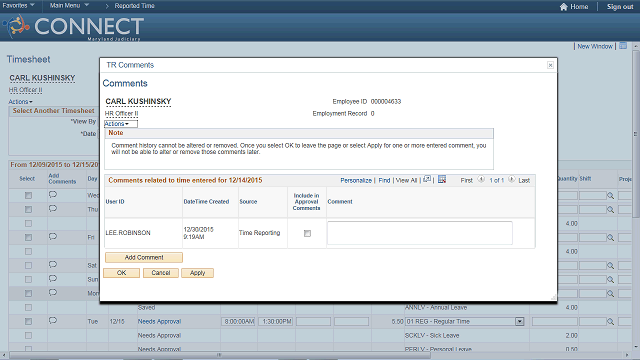Image resolution: width=640 pixels, height=360 pixels.
Task: Click lookup magnifier in Sun row
Action: click(x=610, y=280)
